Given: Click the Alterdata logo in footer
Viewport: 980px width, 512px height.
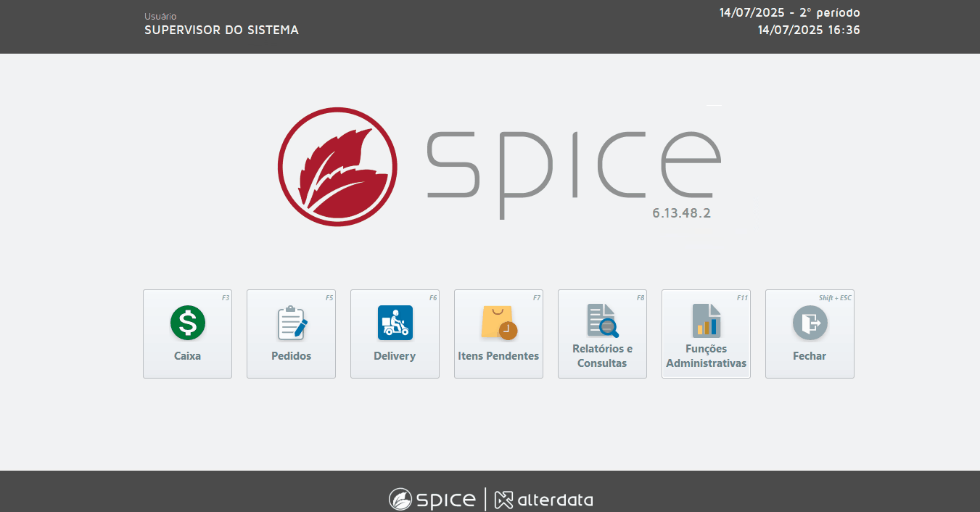Looking at the screenshot, I should (x=544, y=500).
